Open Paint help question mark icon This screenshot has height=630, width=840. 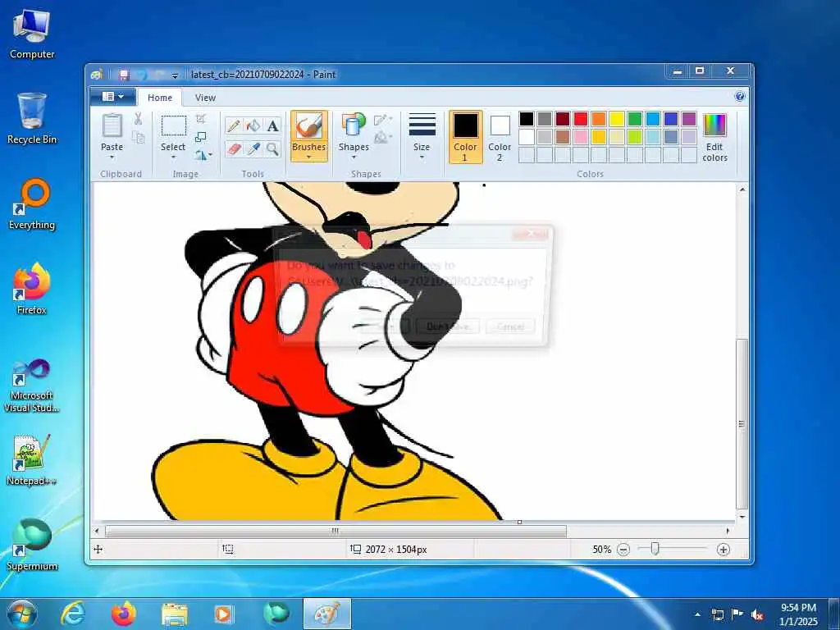740,97
